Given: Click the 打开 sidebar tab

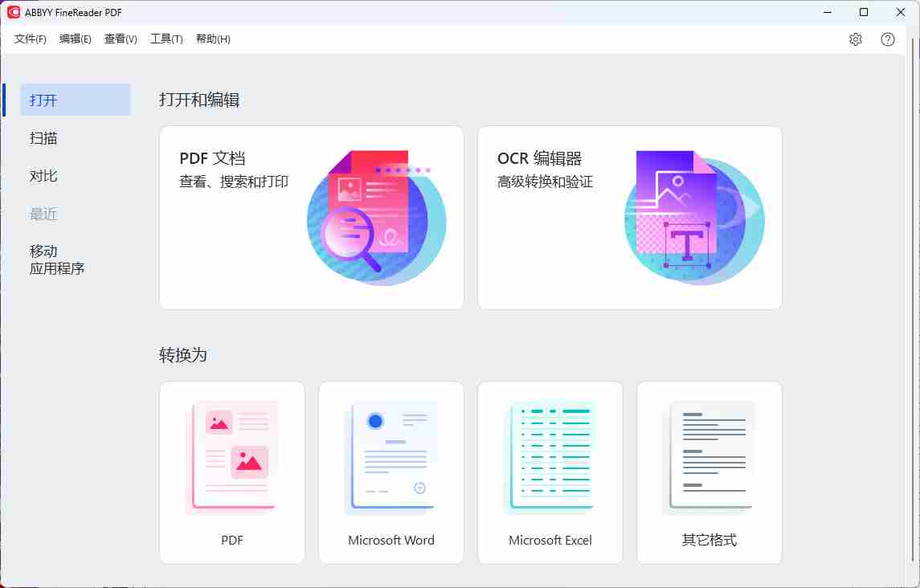Looking at the screenshot, I should pos(43,100).
